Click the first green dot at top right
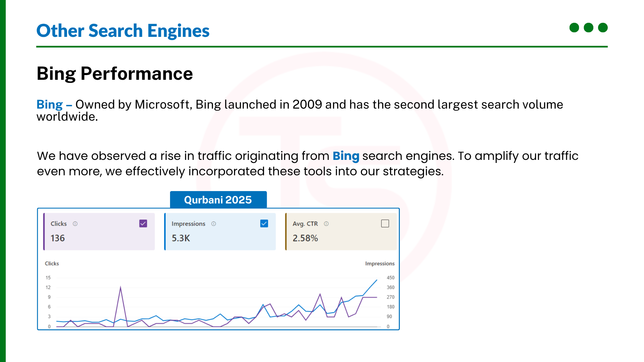Screen dimensions: 644x362 574,27
